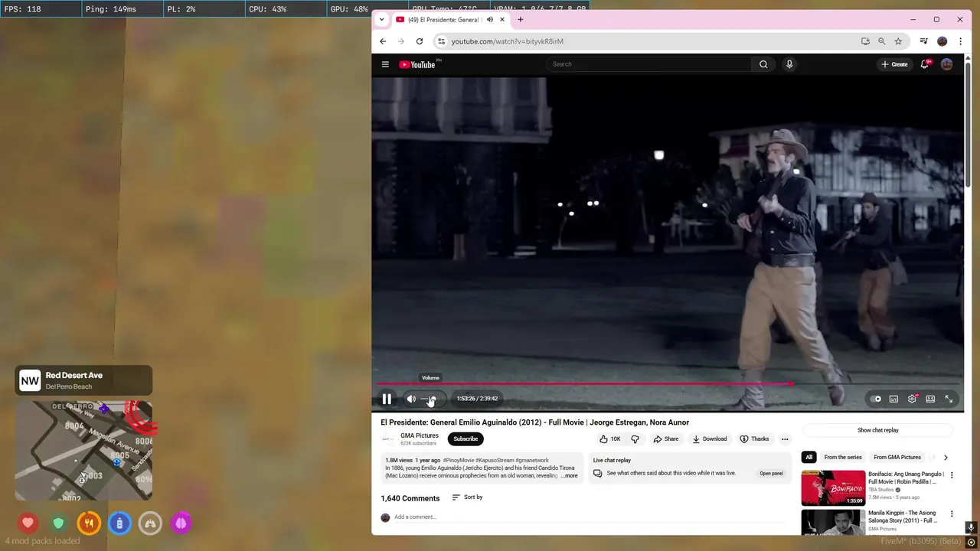Image resolution: width=980 pixels, height=551 pixels.
Task: Open live chat replay panel
Action: click(772, 474)
